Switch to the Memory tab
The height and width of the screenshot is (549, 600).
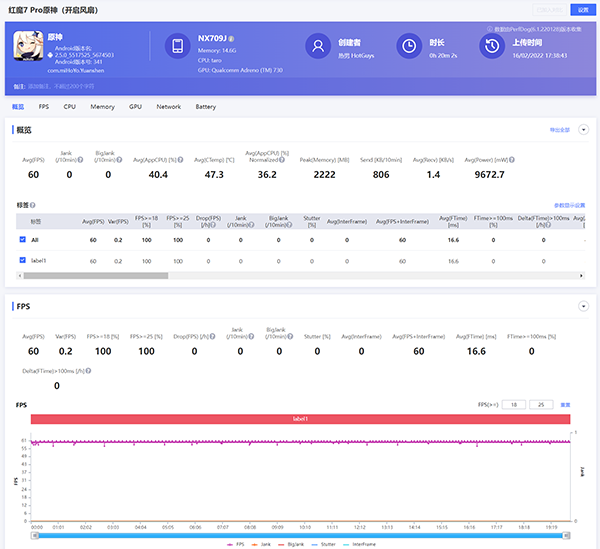(103, 107)
